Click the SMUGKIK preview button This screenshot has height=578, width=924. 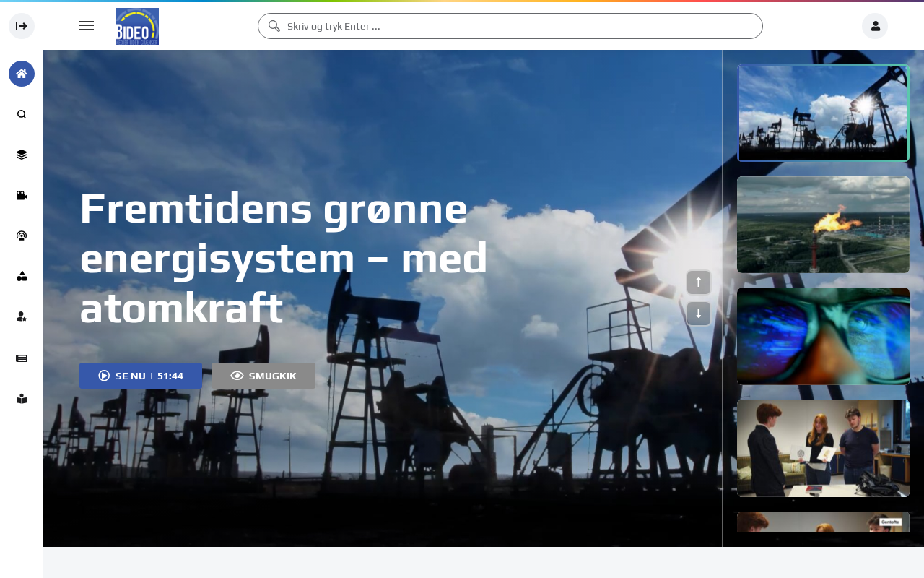click(x=263, y=376)
